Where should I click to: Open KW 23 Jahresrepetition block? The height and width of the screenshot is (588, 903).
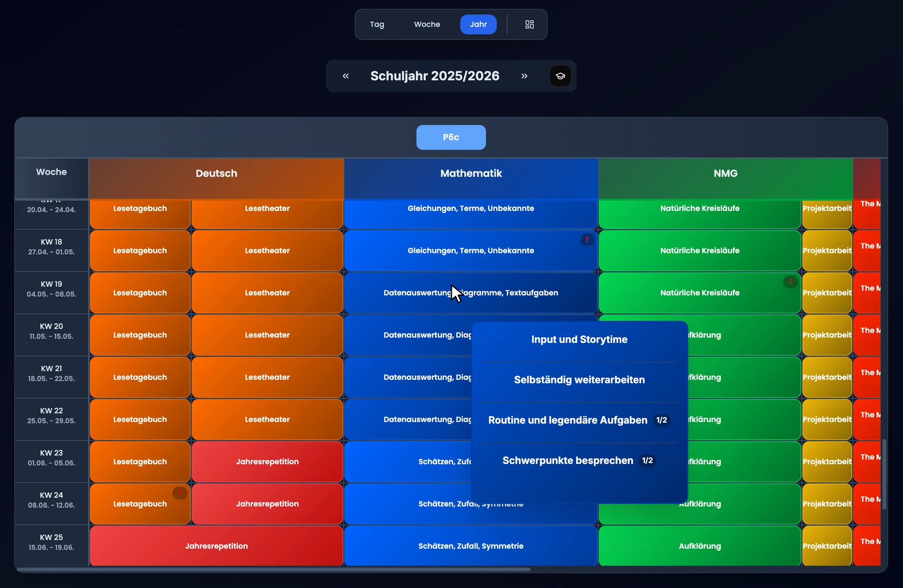267,462
